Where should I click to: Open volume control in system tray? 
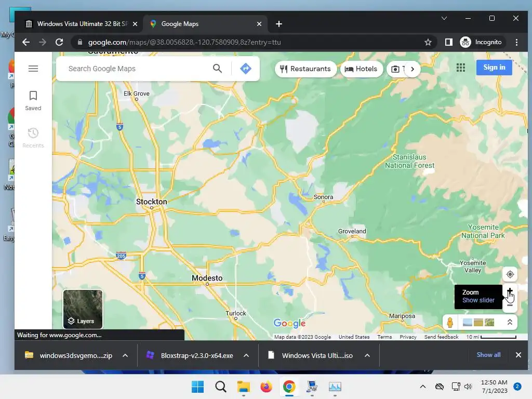point(468,387)
